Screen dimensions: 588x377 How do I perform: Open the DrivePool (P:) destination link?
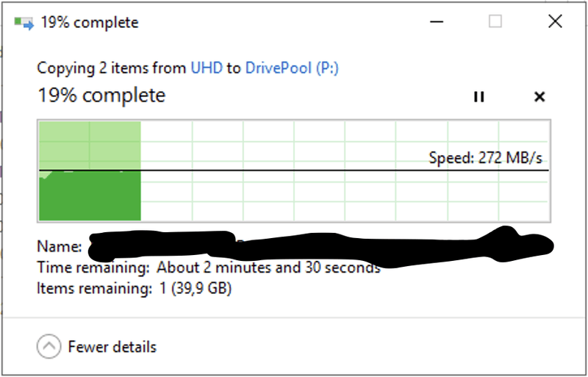tap(292, 68)
